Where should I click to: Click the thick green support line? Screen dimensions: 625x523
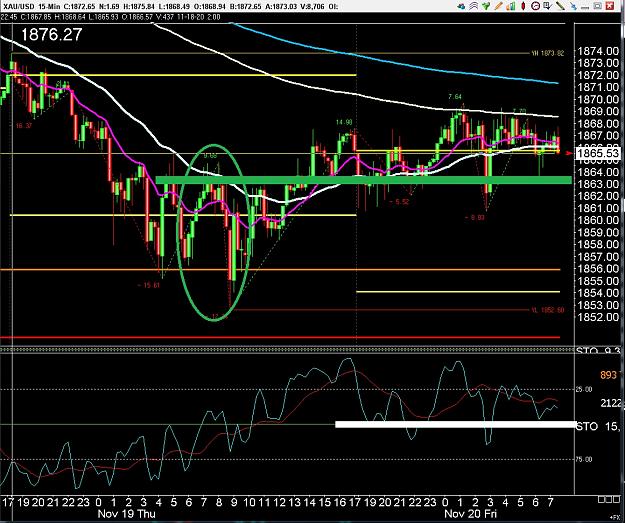pyautogui.click(x=364, y=180)
